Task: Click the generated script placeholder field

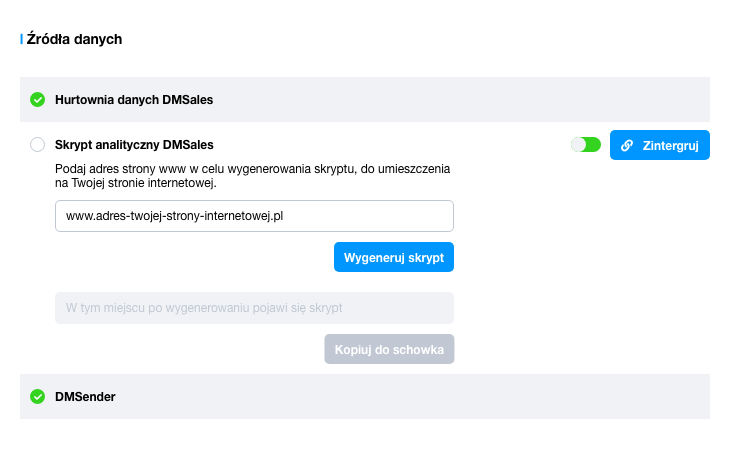Action: [x=254, y=308]
